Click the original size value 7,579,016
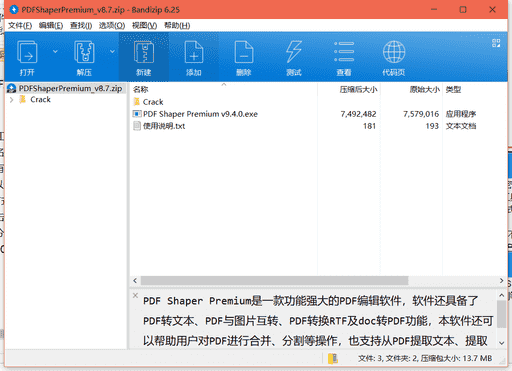Image resolution: width=512 pixels, height=371 pixels. pos(421,114)
